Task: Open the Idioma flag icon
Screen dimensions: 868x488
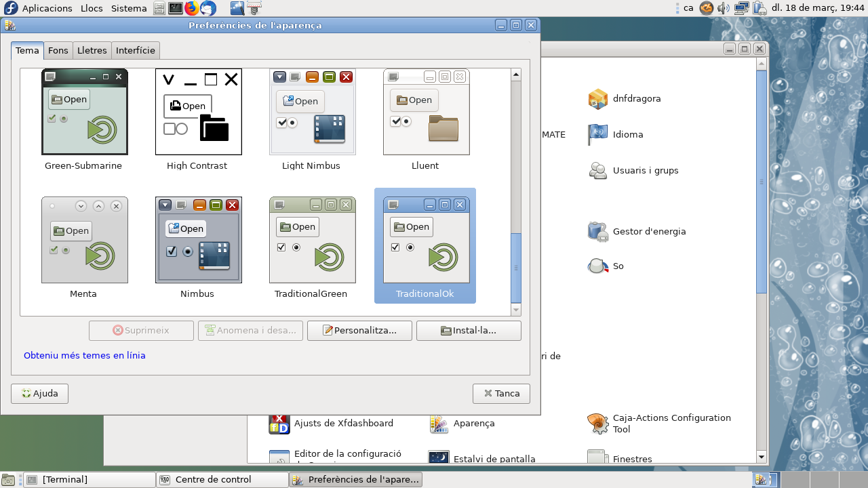Action: [x=598, y=135]
